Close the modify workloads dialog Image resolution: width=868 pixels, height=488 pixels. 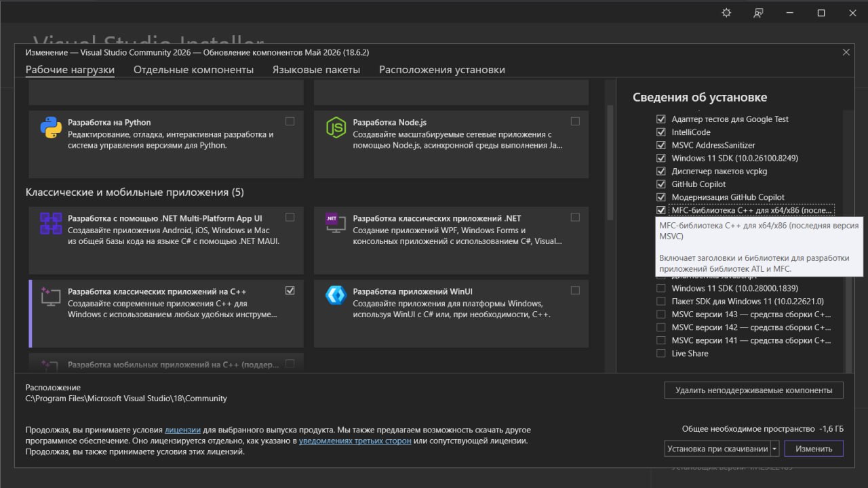pos(846,52)
